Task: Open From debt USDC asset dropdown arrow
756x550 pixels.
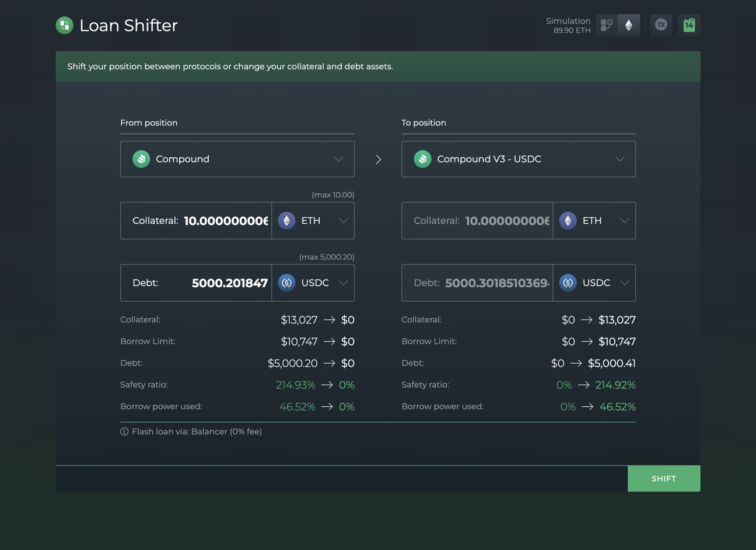Action: click(x=343, y=283)
